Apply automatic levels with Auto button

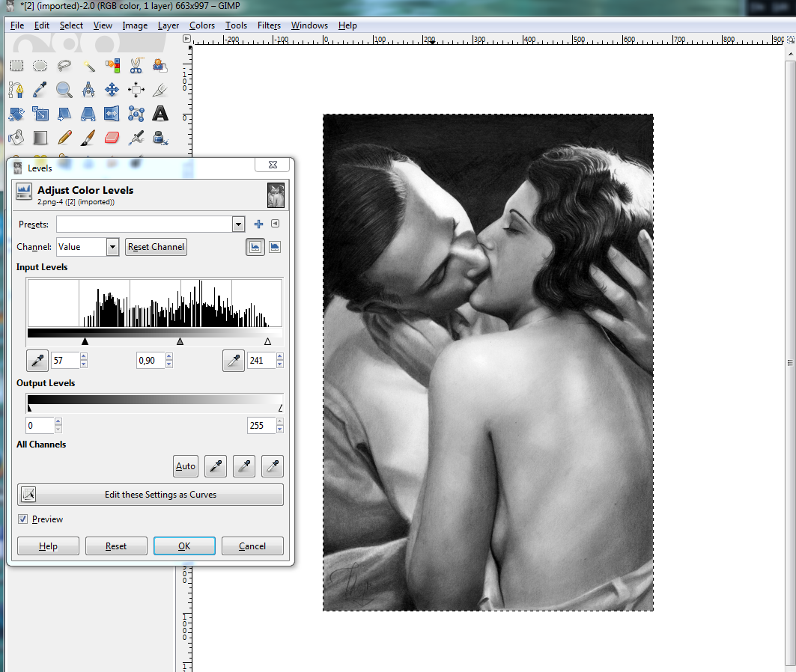point(185,466)
